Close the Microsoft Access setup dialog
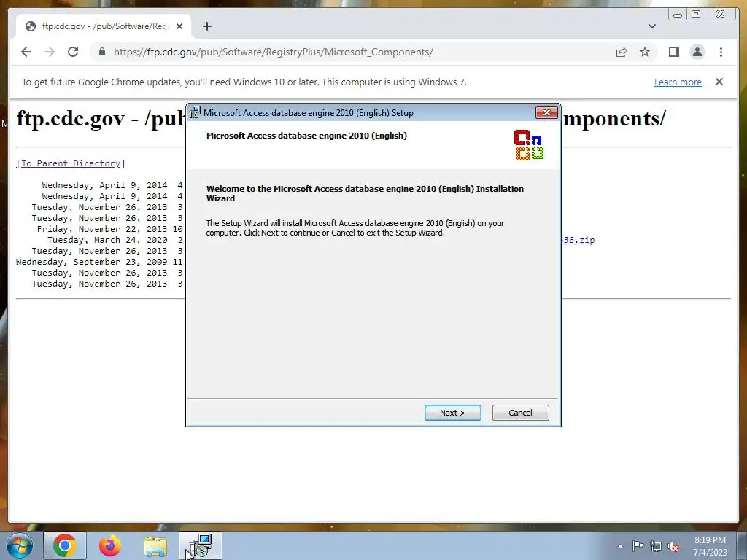 (x=546, y=113)
